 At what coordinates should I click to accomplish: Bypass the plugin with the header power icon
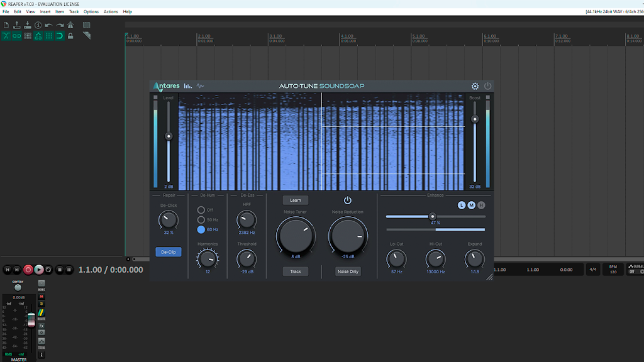click(487, 86)
